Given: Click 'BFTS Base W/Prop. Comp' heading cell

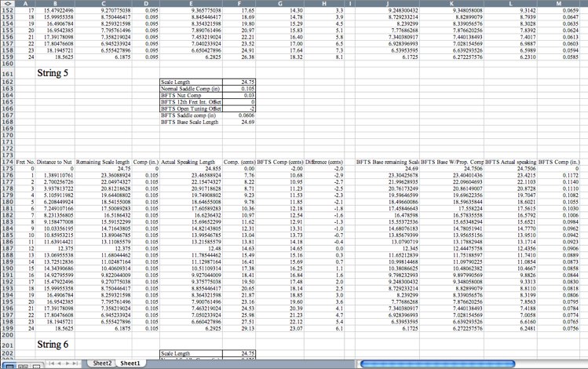Looking at the screenshot, I should click(x=452, y=162).
